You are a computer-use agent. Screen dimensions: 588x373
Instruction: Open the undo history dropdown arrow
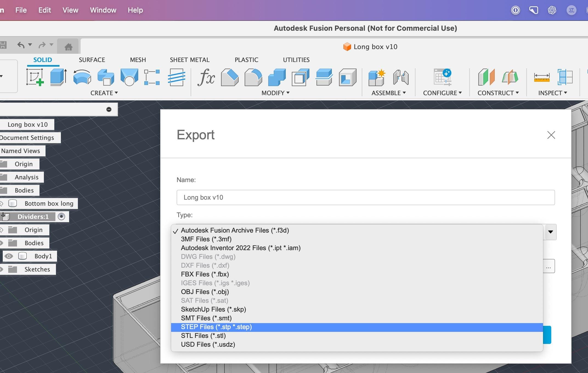(x=30, y=44)
